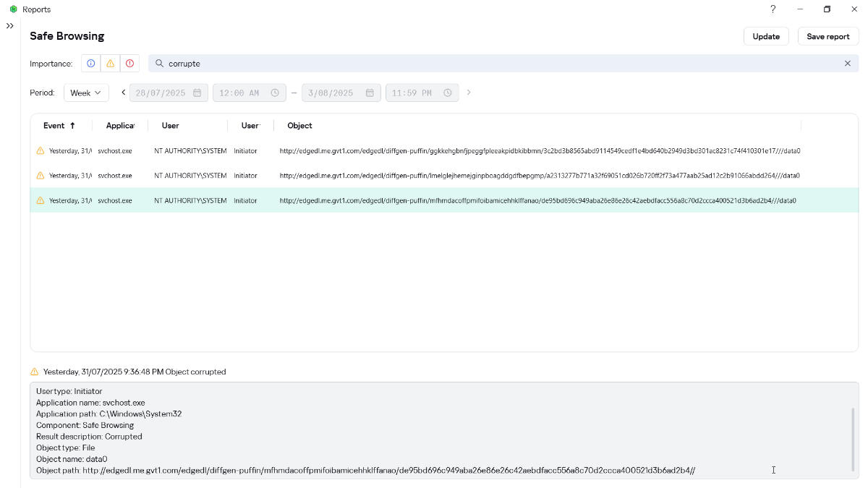
Task: Click the Update button
Action: tap(766, 36)
